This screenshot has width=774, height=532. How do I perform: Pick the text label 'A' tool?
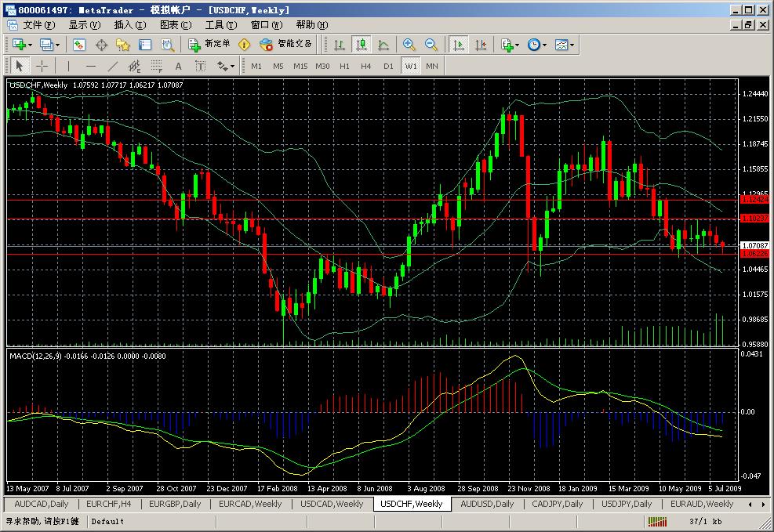click(x=178, y=66)
